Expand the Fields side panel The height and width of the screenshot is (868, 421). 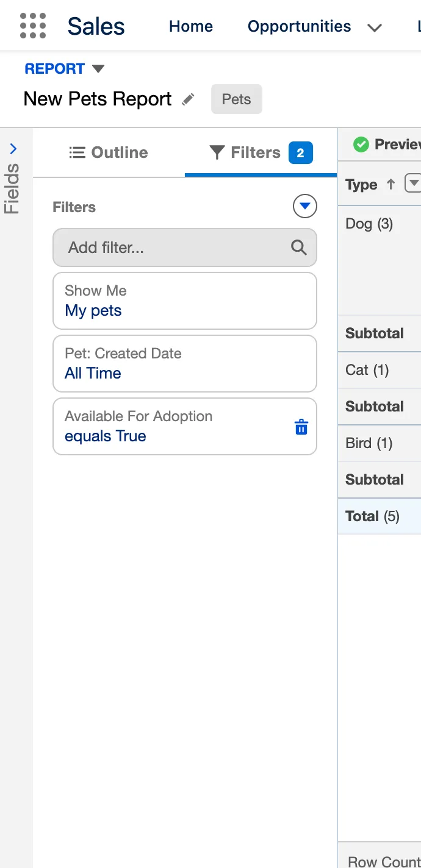point(13,149)
